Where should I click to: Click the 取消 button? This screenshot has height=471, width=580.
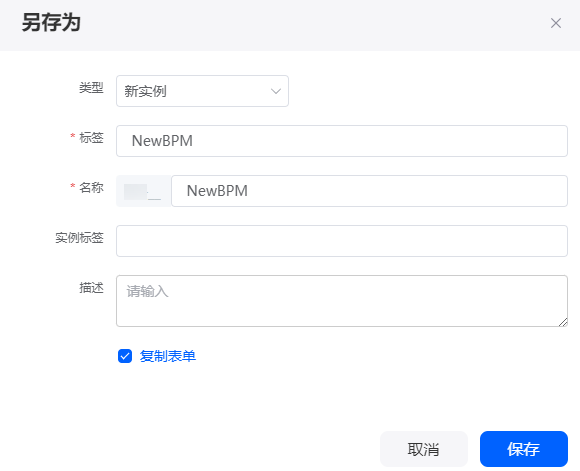[424, 449]
